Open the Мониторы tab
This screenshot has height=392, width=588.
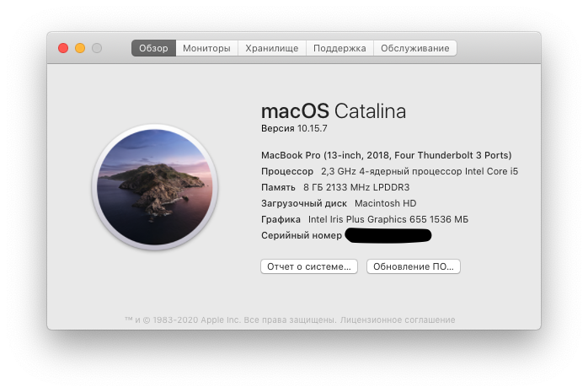(206, 48)
